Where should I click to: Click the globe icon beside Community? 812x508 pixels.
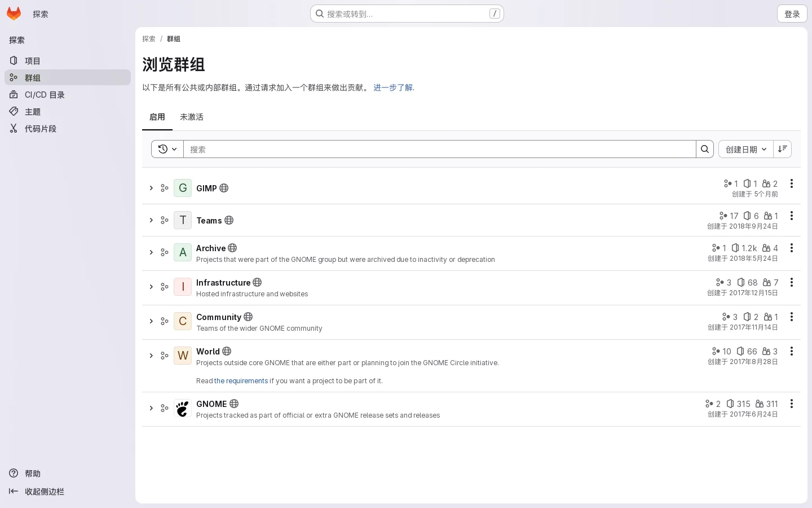pyautogui.click(x=248, y=317)
